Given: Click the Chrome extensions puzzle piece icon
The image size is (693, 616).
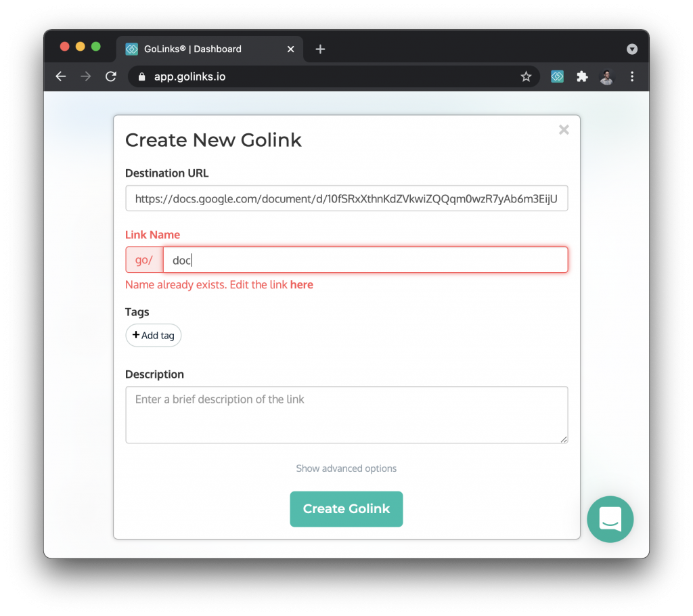Looking at the screenshot, I should [582, 76].
